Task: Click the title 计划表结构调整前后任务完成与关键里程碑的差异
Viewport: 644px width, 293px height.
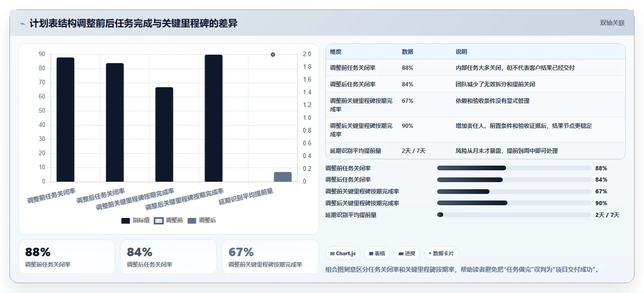Action: pyautogui.click(x=133, y=23)
